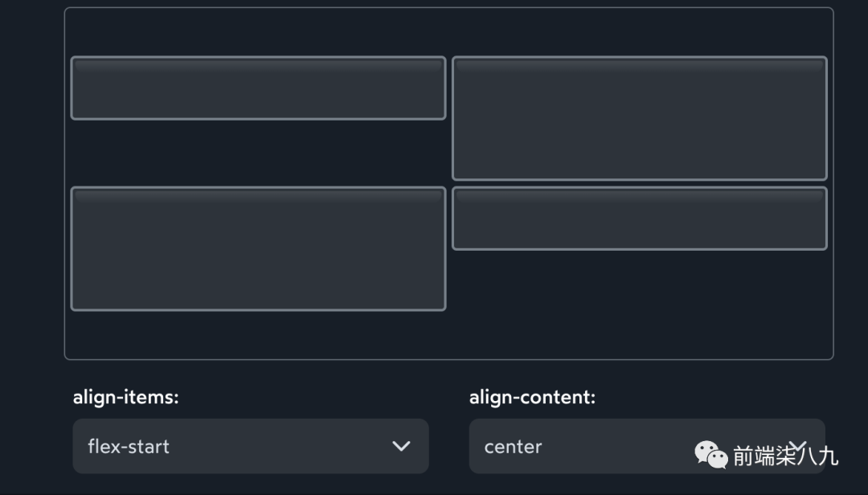Click the chevron arrow in align-items dropdown

[401, 446]
